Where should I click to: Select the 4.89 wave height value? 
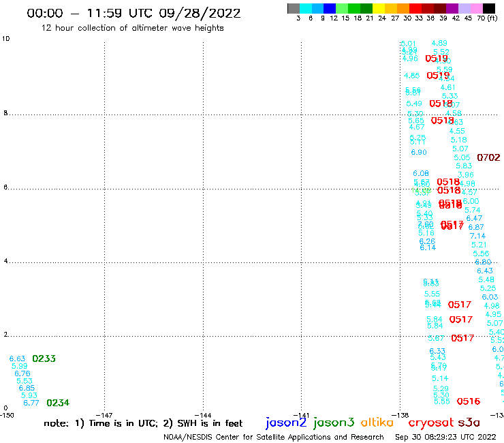click(x=439, y=43)
